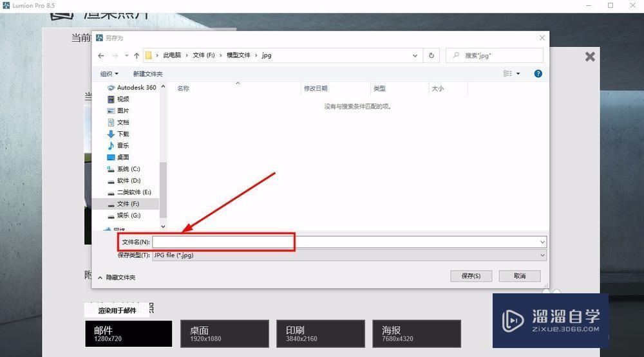This screenshot has height=357, width=644.
Task: Choose 桌面 1920x1080 render size
Action: pos(225,334)
